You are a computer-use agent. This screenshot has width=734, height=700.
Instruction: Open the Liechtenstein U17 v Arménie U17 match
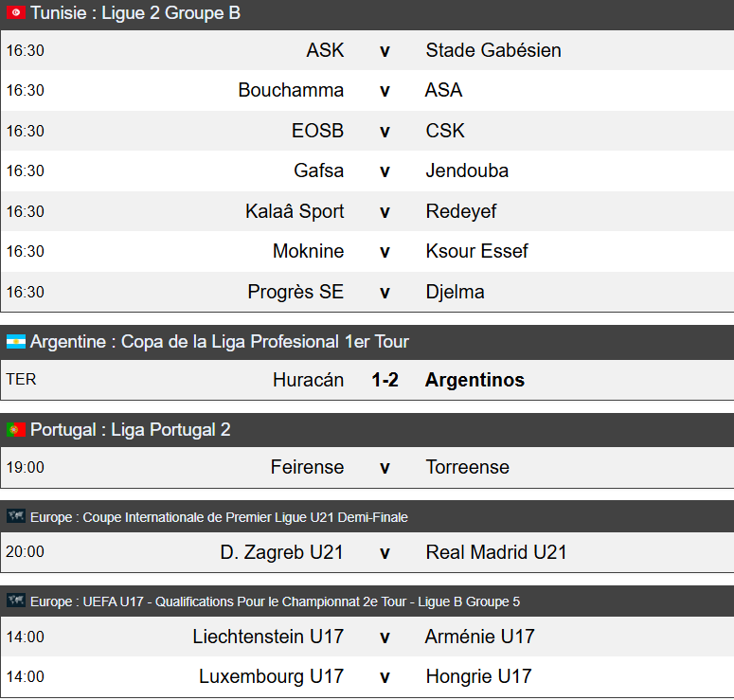(385, 637)
